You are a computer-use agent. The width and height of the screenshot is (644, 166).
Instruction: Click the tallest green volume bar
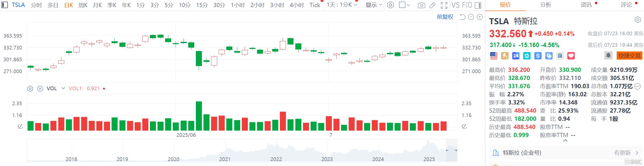pos(199,116)
